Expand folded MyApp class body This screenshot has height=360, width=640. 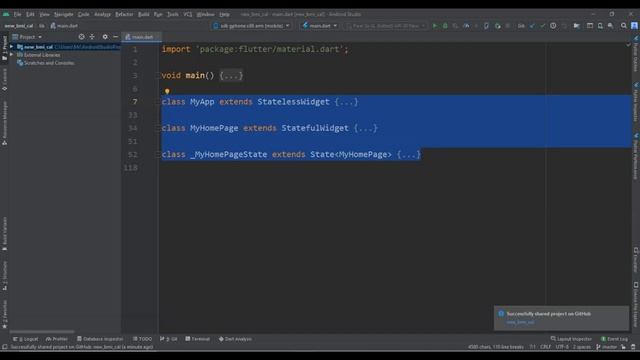click(346, 102)
